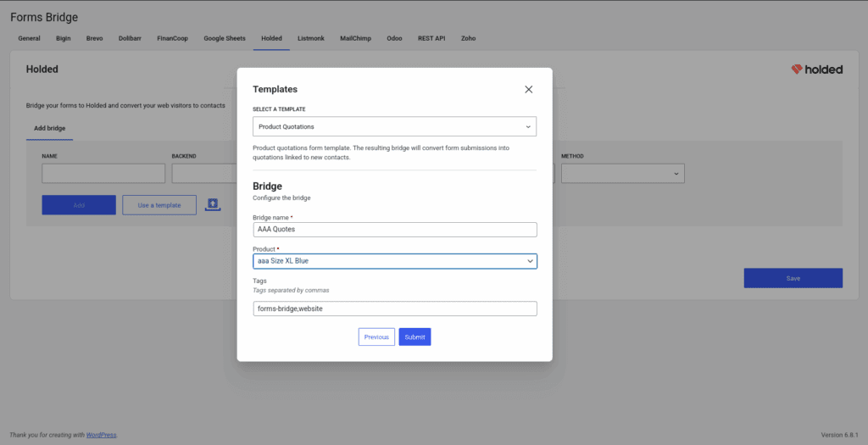Switch to the Zoho tab
The image size is (868, 445).
pos(468,39)
